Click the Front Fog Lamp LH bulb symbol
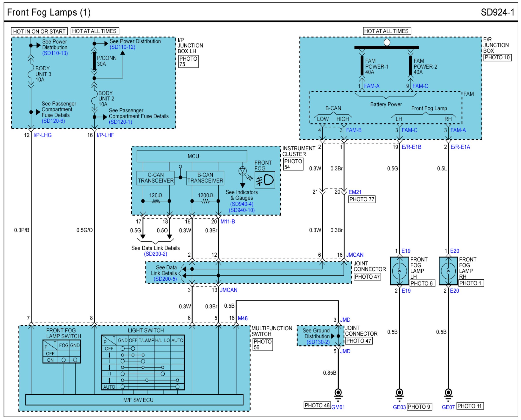Screen dimensions: 521x420 click(399, 271)
